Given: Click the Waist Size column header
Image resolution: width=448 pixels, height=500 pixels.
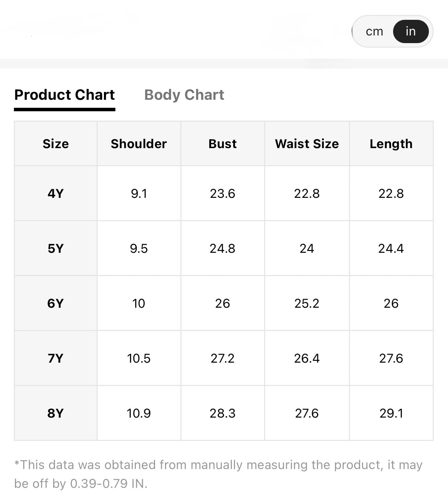Looking at the screenshot, I should [x=307, y=144].
